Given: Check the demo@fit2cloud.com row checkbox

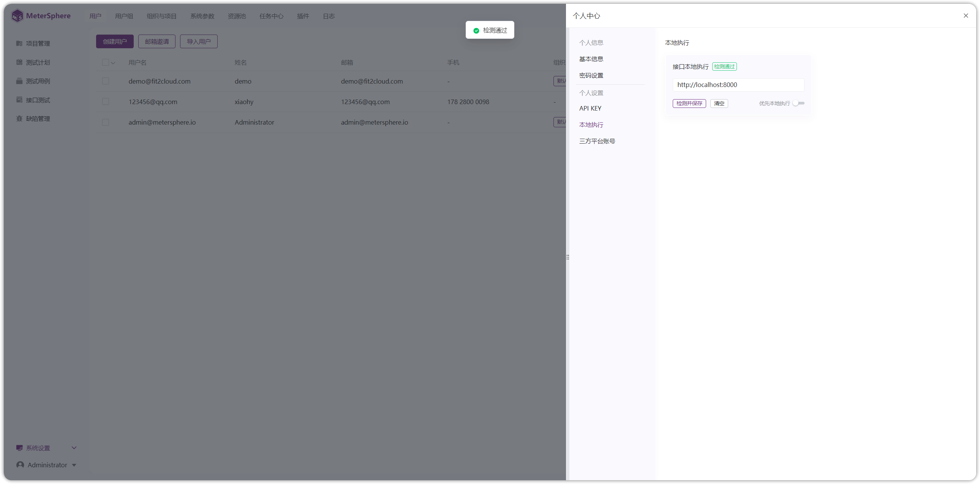Looking at the screenshot, I should [105, 81].
